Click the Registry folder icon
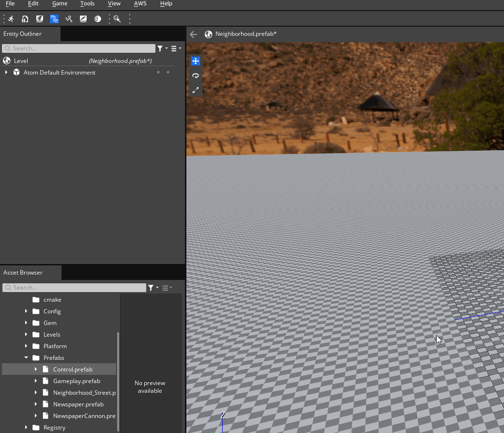 click(36, 427)
